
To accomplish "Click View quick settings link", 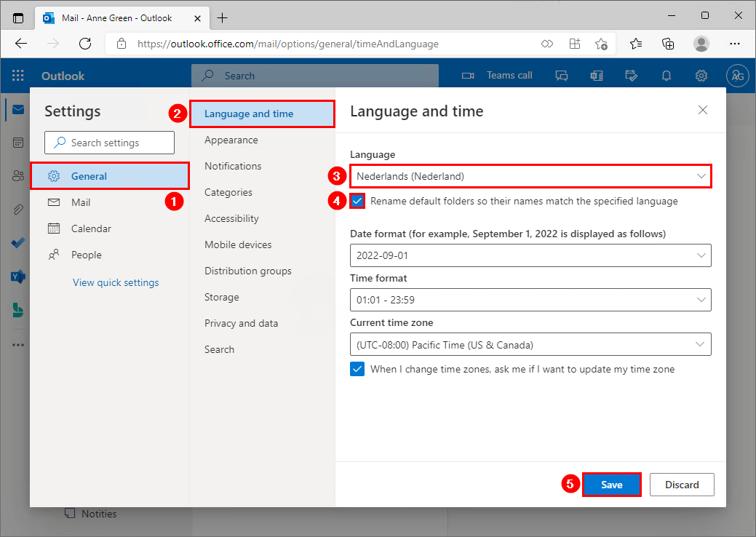I will 115,282.
